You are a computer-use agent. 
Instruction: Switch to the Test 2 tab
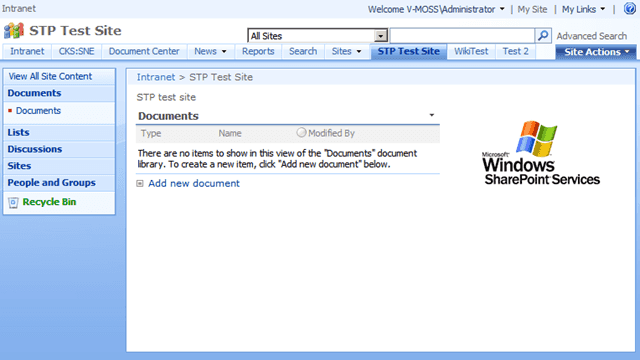pos(516,51)
